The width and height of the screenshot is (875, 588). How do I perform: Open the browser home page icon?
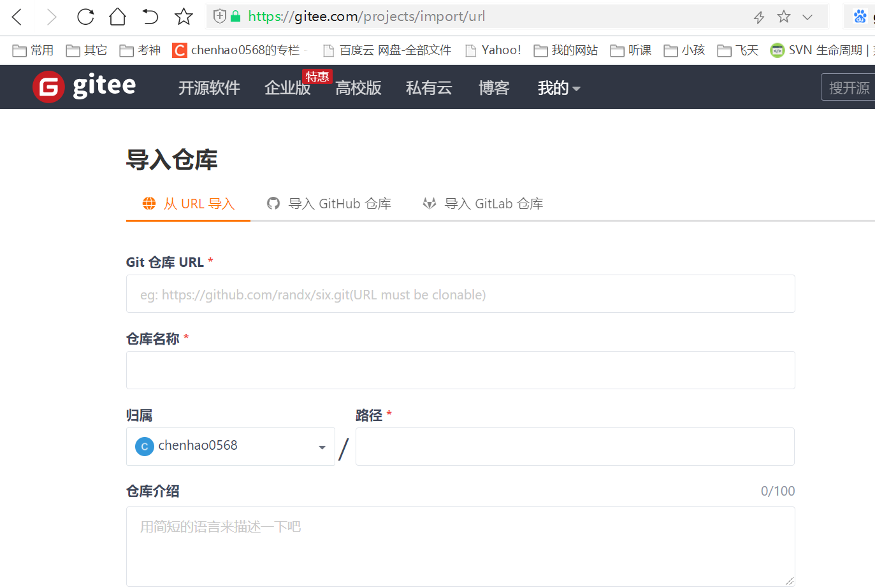click(x=118, y=17)
